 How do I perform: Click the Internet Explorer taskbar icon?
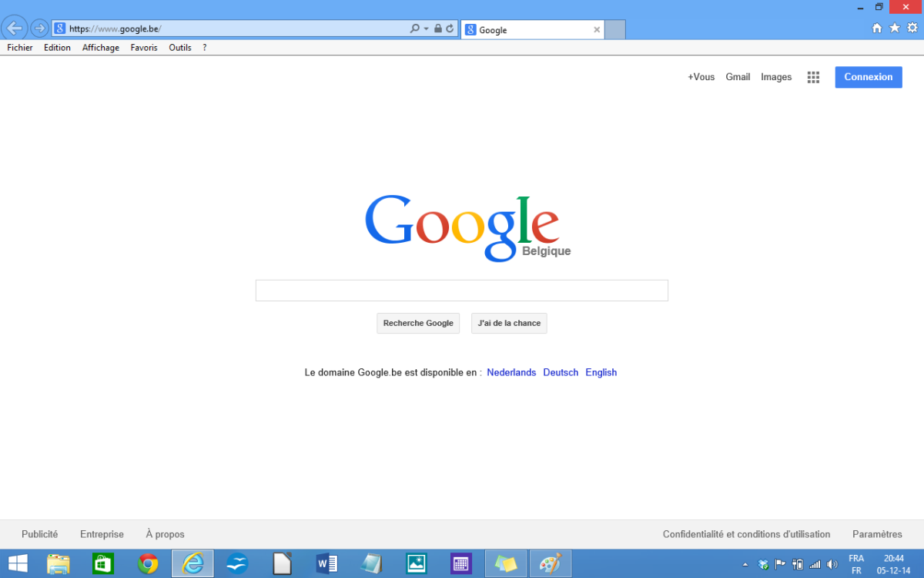pyautogui.click(x=192, y=564)
